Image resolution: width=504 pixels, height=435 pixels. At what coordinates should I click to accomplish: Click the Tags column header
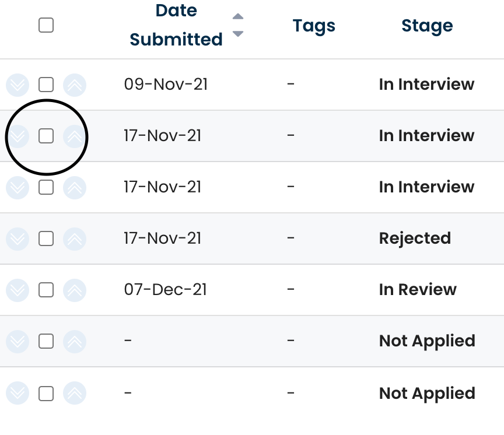(314, 26)
